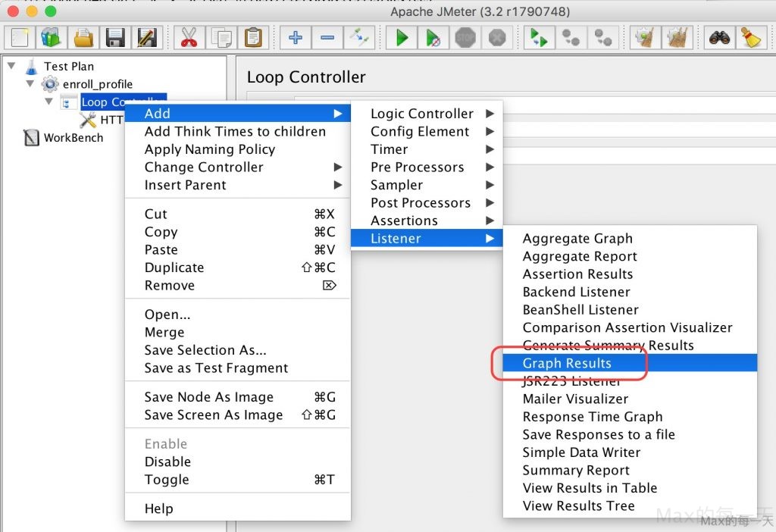776x532 pixels.
Task: Click the Add plus toolbar icon
Action: pyautogui.click(x=295, y=36)
